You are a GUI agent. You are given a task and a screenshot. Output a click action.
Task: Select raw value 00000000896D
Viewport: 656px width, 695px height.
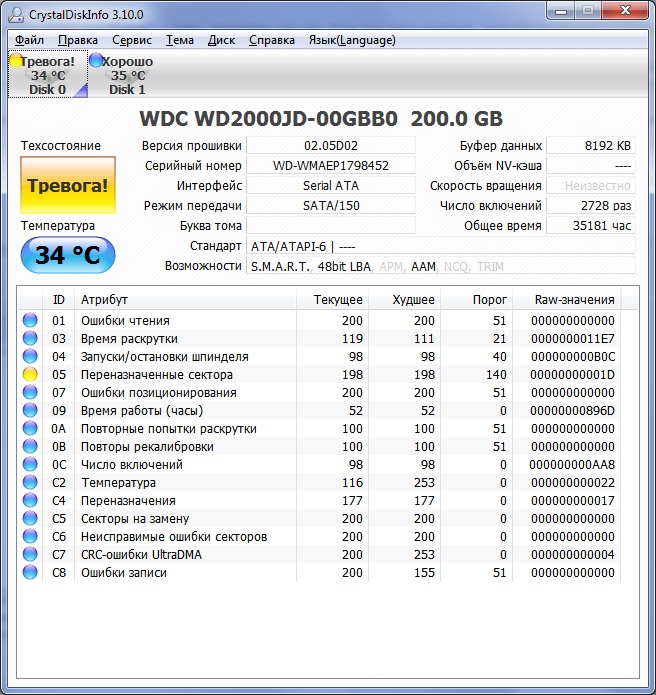point(572,410)
